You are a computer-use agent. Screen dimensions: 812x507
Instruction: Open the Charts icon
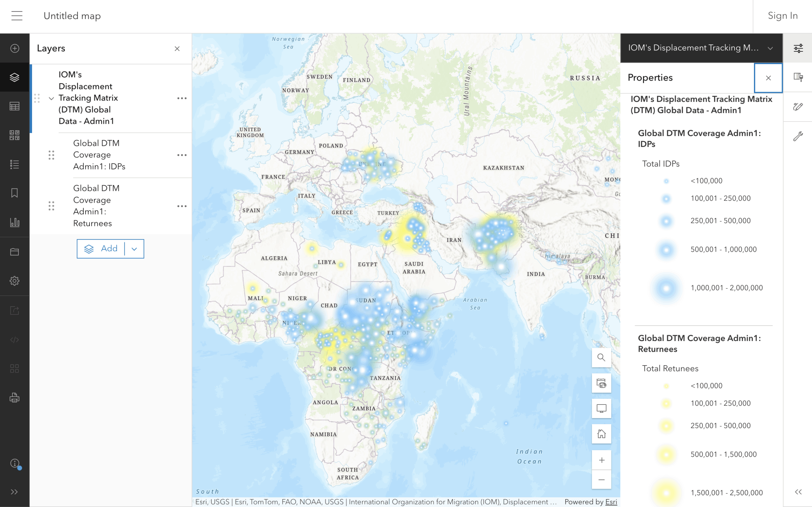pos(15,222)
